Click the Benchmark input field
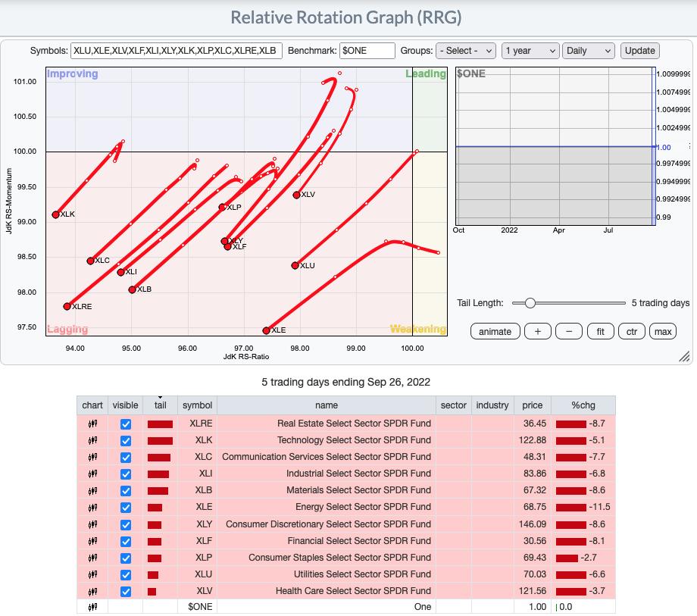The width and height of the screenshot is (697, 616). [x=367, y=51]
